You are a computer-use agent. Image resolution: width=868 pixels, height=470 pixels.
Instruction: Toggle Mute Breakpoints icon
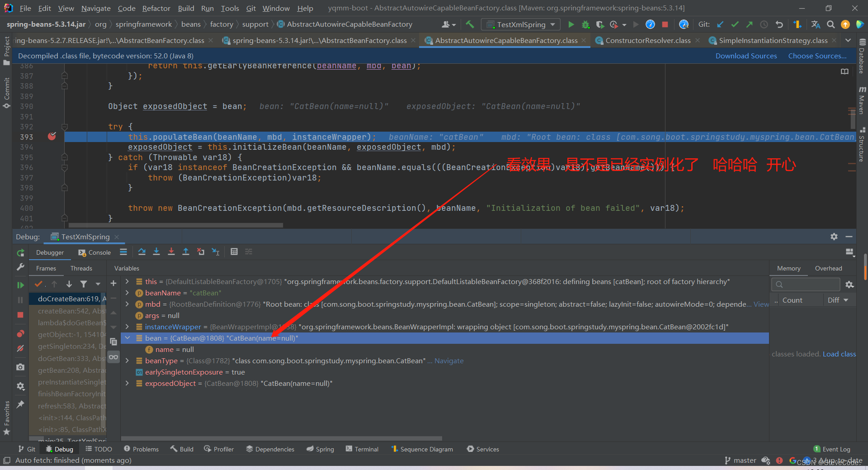20,348
